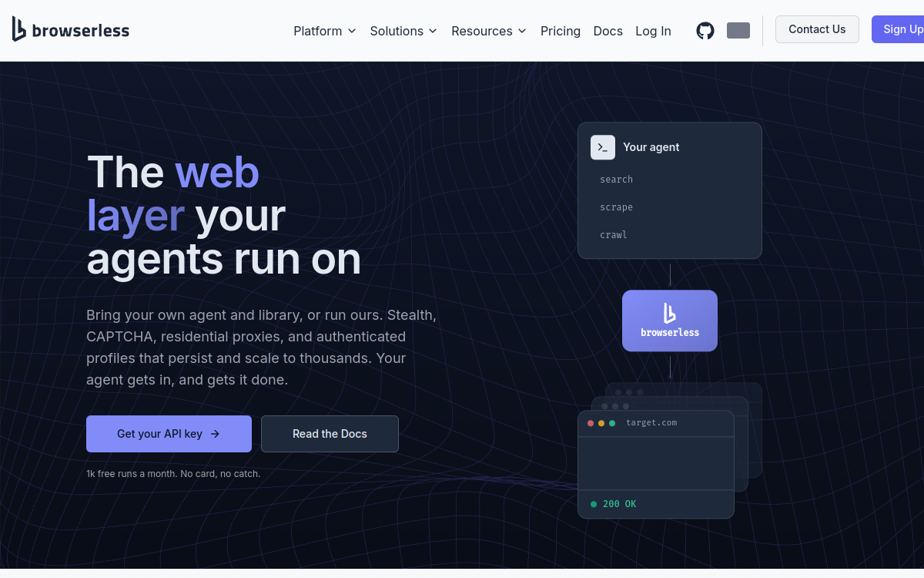Open Read the Docs
924x578 pixels.
[x=330, y=434]
